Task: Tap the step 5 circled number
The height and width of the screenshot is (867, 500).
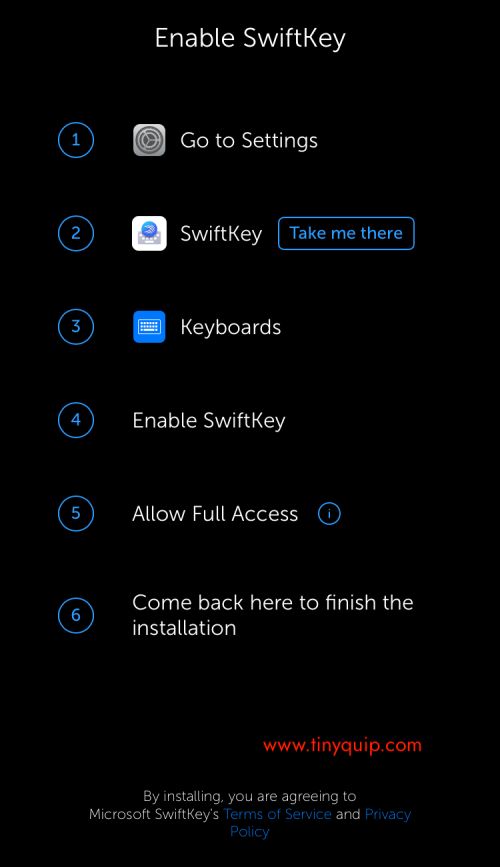Action: 76,514
